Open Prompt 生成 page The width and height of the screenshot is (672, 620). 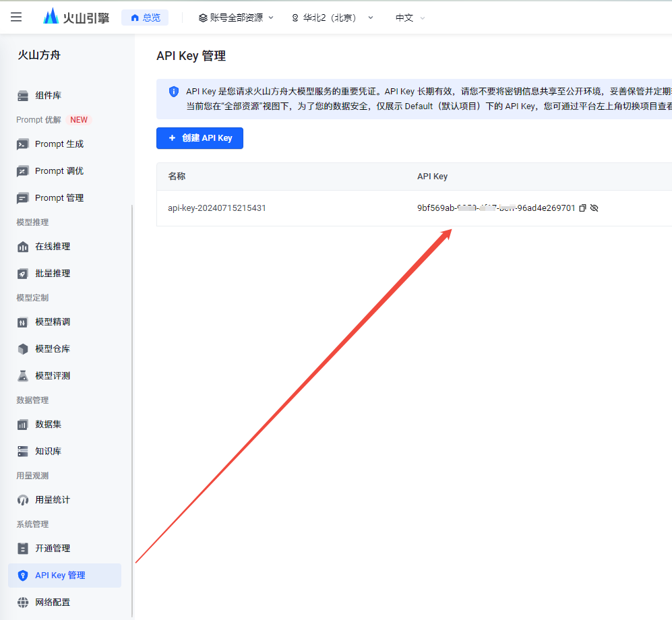click(x=59, y=144)
